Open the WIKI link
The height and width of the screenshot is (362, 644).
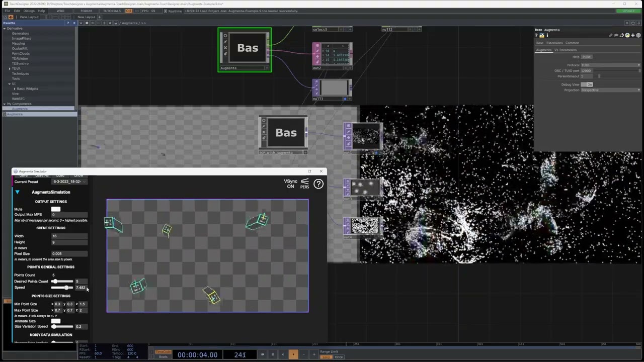(60, 11)
